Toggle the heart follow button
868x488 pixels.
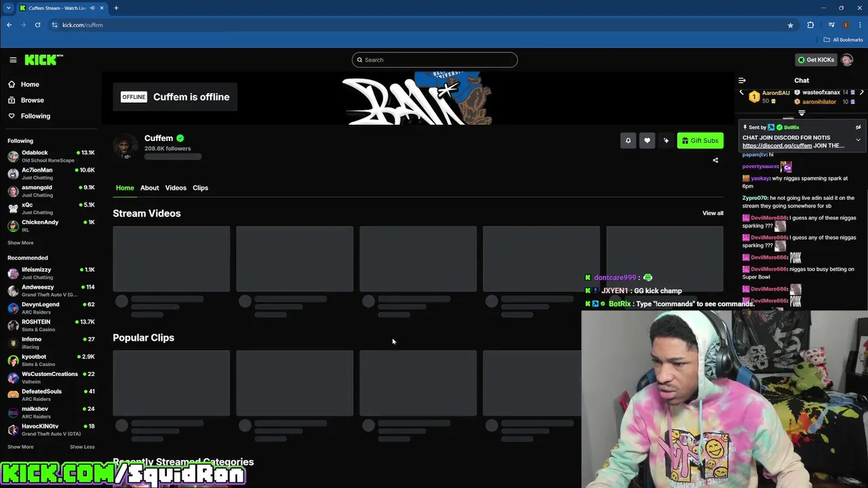647,140
